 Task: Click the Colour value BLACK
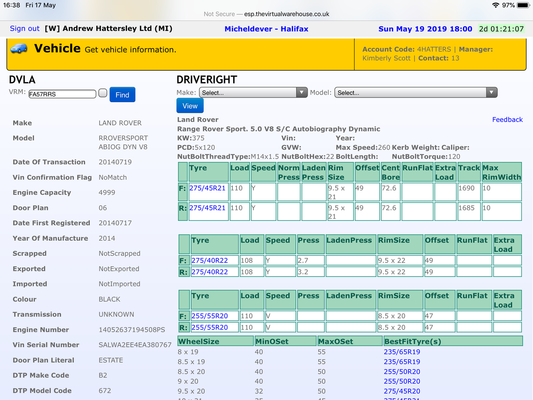pos(109,299)
